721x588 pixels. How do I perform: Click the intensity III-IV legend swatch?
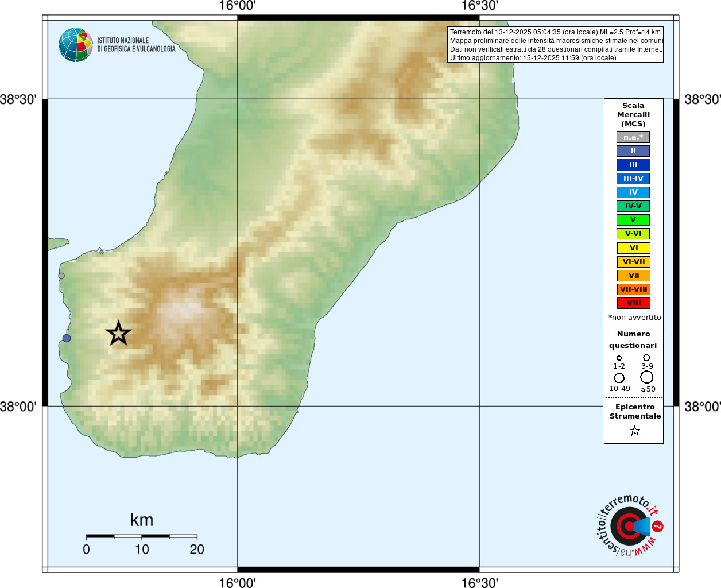tap(633, 179)
